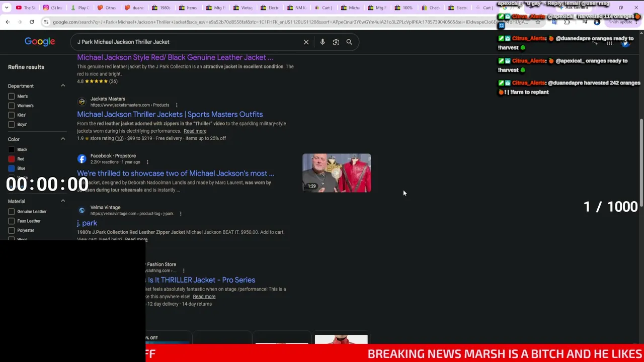Collapse the Department filter section
This screenshot has width=644, height=362.
point(63,86)
